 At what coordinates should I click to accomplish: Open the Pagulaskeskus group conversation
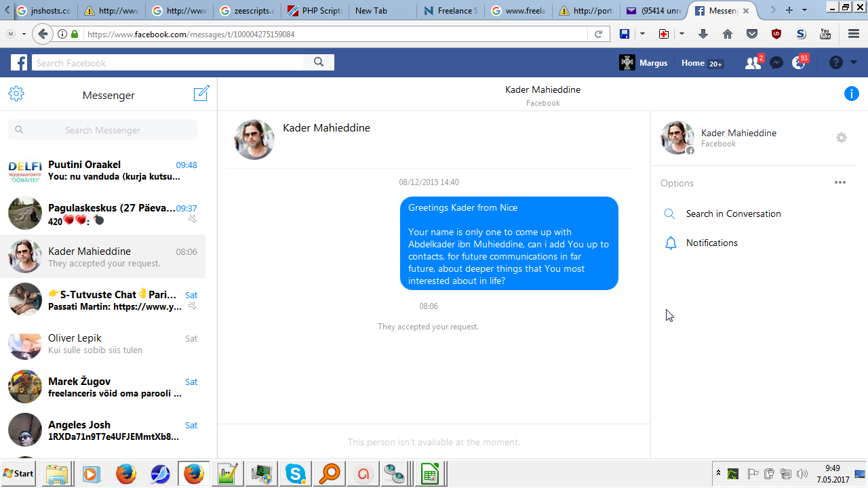[x=102, y=213]
